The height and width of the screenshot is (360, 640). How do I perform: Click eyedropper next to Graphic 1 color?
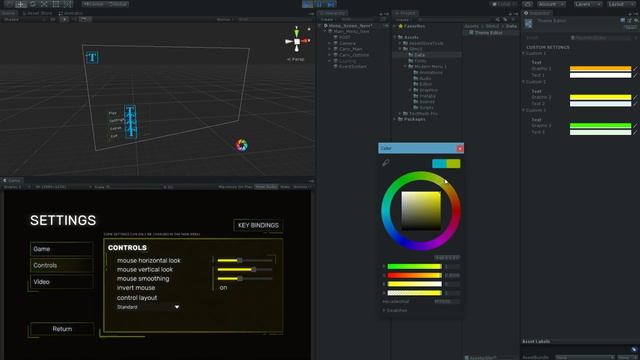pyautogui.click(x=635, y=69)
